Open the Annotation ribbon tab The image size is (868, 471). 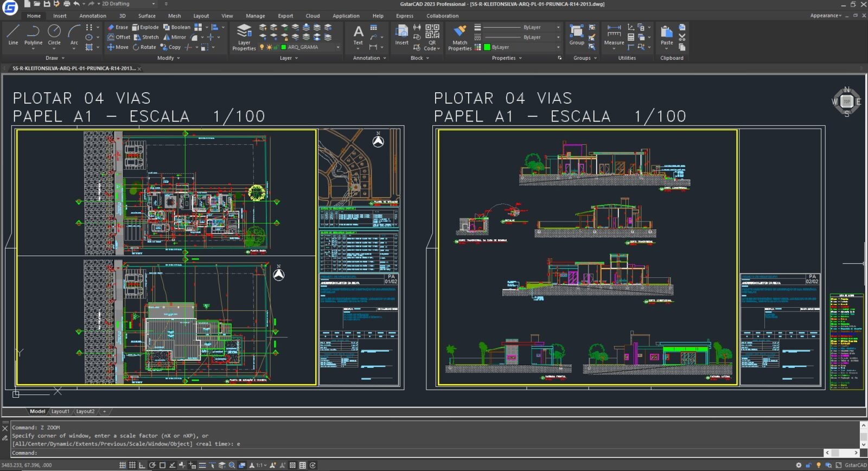93,16
